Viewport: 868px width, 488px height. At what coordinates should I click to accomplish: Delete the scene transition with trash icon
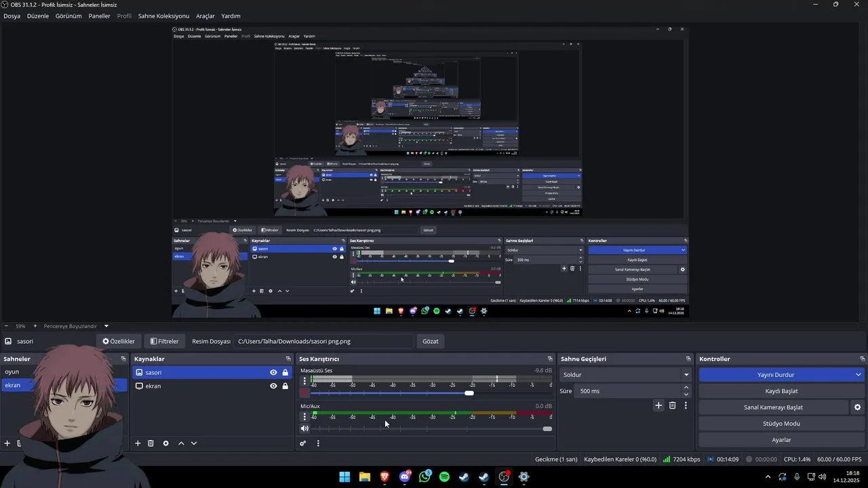[x=673, y=405]
